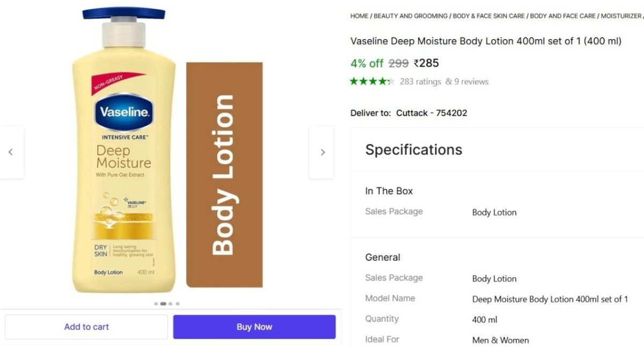This screenshot has width=644, height=347.
Task: Select the third carousel dot
Action: pos(170,303)
